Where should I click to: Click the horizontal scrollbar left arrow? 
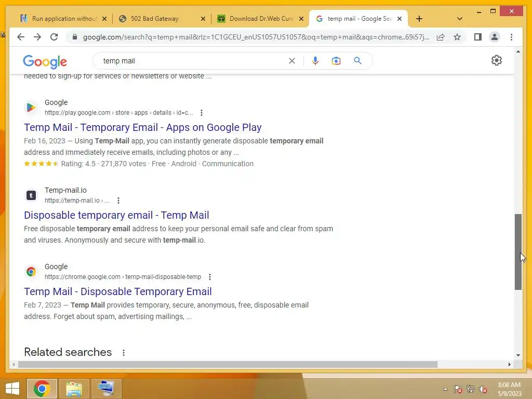[13, 364]
